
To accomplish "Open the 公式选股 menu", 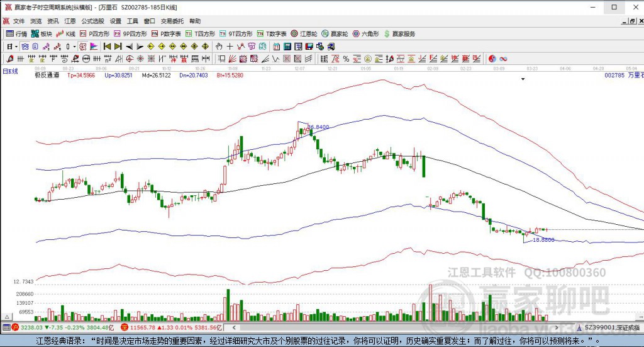I will (x=92, y=21).
